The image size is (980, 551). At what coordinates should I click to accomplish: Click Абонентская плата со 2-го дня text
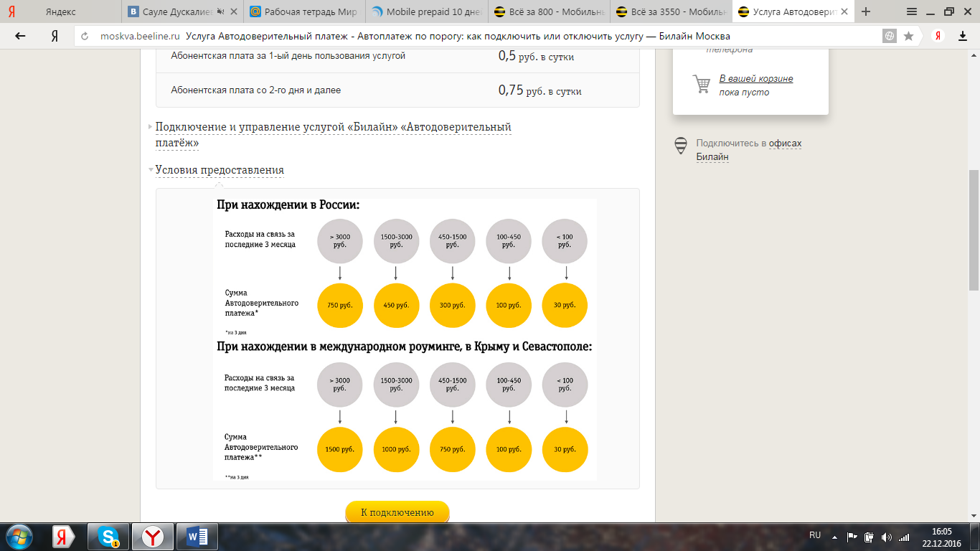click(x=256, y=90)
